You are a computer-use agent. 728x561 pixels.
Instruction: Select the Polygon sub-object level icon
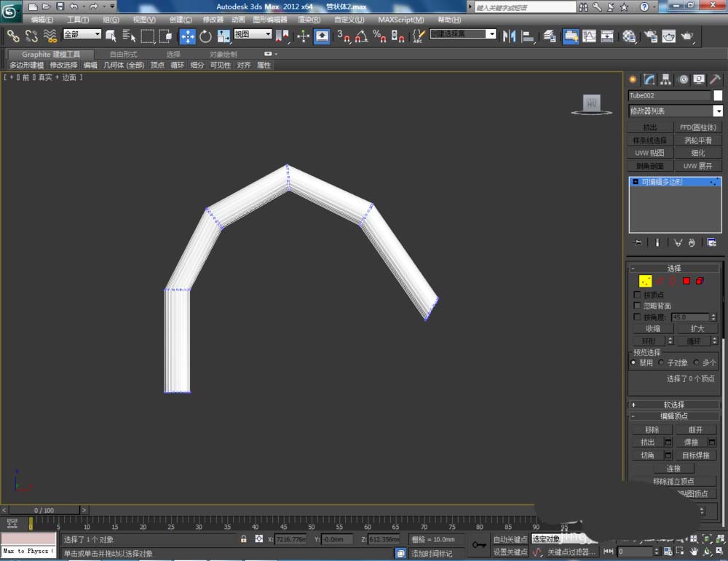(x=686, y=281)
